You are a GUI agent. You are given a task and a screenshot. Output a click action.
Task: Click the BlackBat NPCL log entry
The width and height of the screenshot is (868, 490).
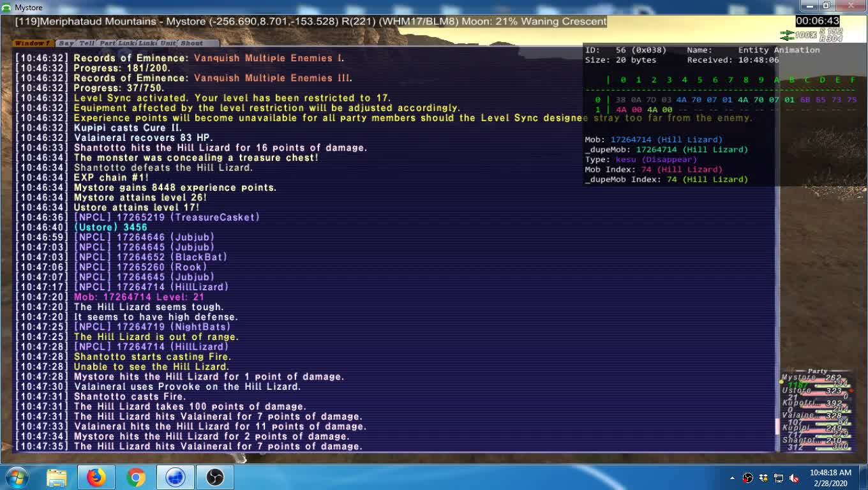(121, 257)
